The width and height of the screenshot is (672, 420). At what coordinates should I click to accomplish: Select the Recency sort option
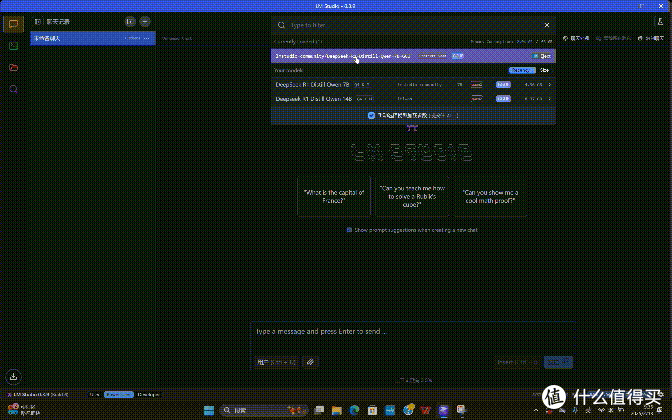point(522,70)
